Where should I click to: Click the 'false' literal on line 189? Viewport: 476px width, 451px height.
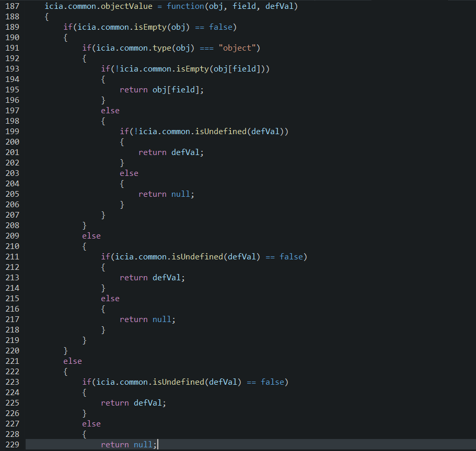[220, 27]
